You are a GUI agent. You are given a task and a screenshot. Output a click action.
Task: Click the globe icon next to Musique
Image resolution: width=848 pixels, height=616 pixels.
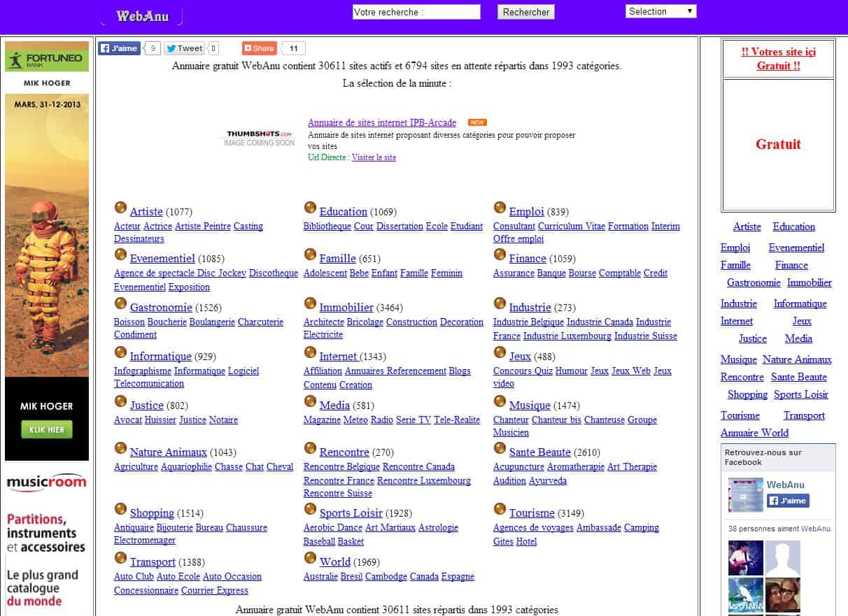click(500, 401)
